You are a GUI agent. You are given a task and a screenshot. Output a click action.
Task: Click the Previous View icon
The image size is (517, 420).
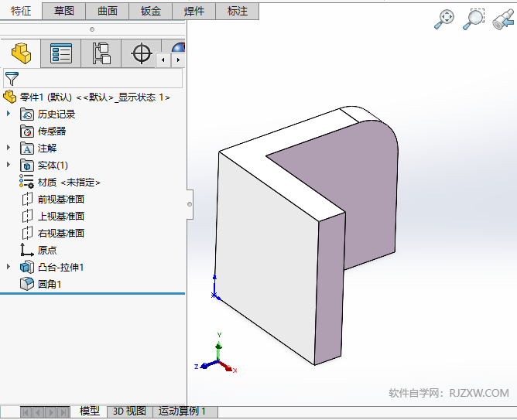503,19
